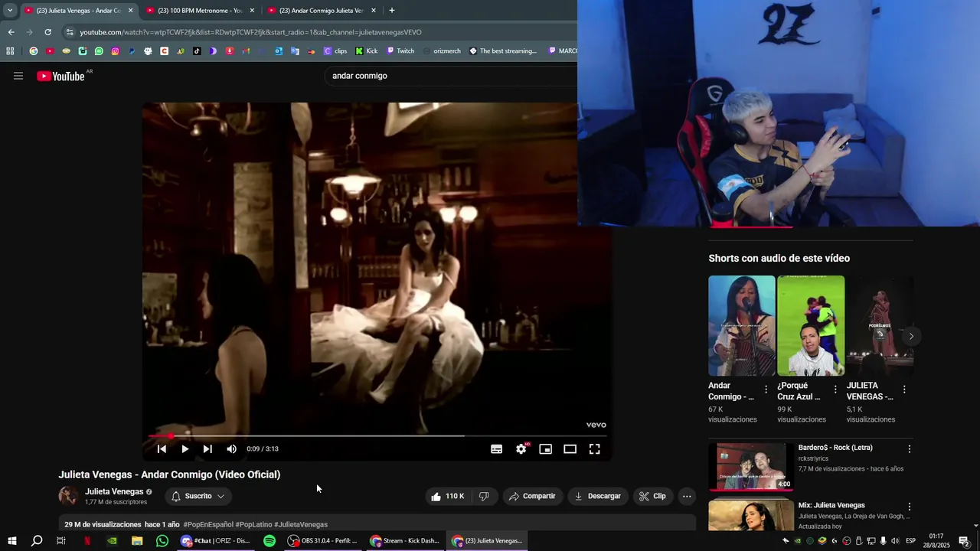Click the Descargar download button
Screen dimensions: 980x551
click(598, 496)
